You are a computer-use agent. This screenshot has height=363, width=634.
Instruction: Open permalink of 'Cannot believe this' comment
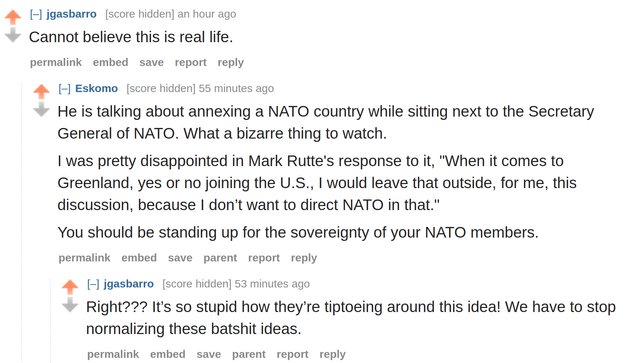[x=56, y=62]
